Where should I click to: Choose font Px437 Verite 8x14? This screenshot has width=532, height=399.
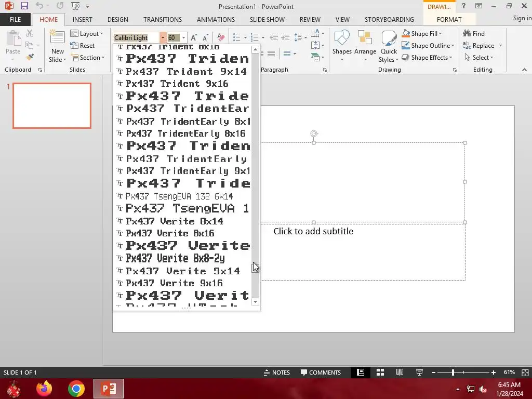pos(182,221)
